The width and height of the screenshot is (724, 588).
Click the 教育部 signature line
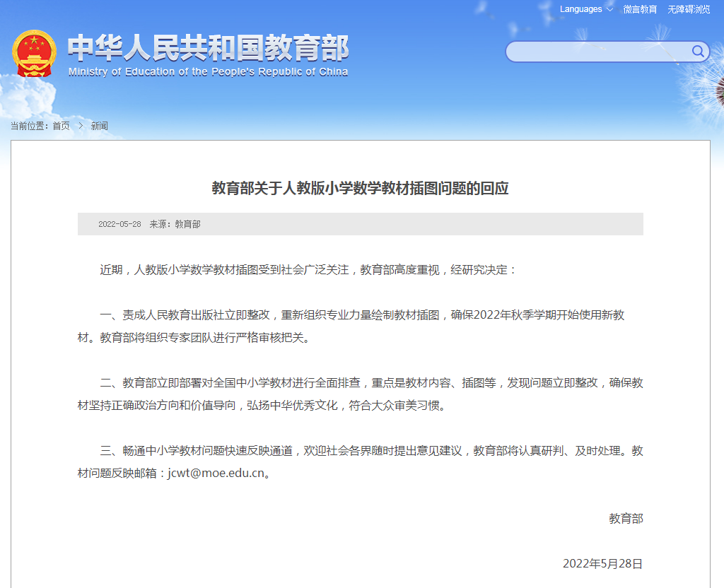(x=626, y=518)
